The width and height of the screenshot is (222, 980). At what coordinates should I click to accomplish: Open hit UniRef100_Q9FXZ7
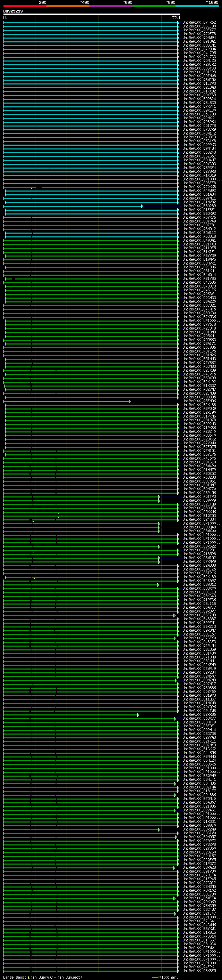(199, 30)
